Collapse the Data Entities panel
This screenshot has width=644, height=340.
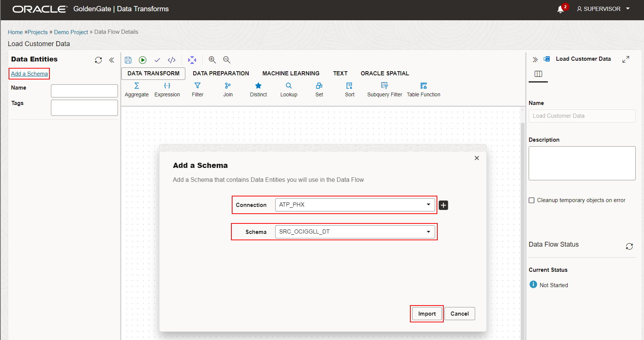click(x=111, y=60)
